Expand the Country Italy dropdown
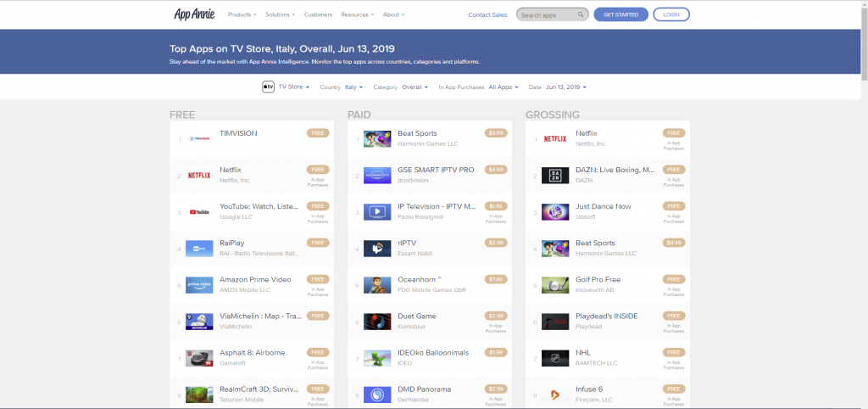The height and width of the screenshot is (409, 868). click(x=352, y=87)
